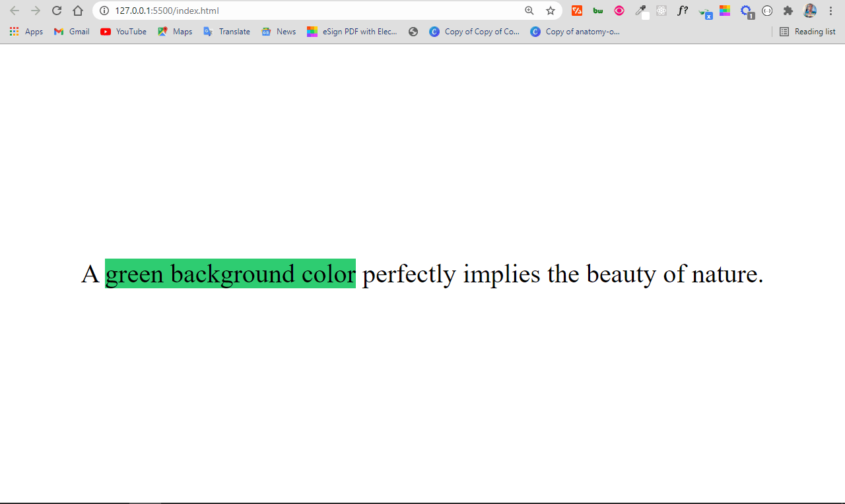Open the Translate bookmark

click(x=227, y=32)
